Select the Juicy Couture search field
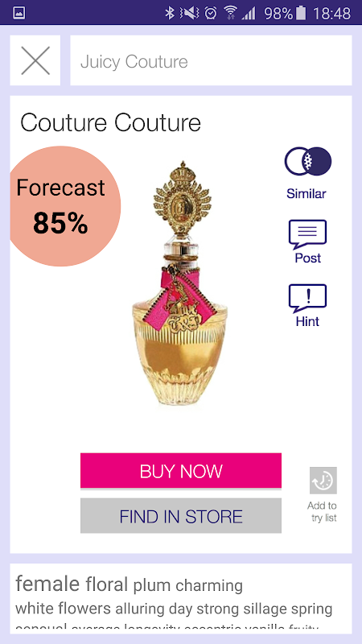This screenshot has height=644, width=362. pos(211,60)
